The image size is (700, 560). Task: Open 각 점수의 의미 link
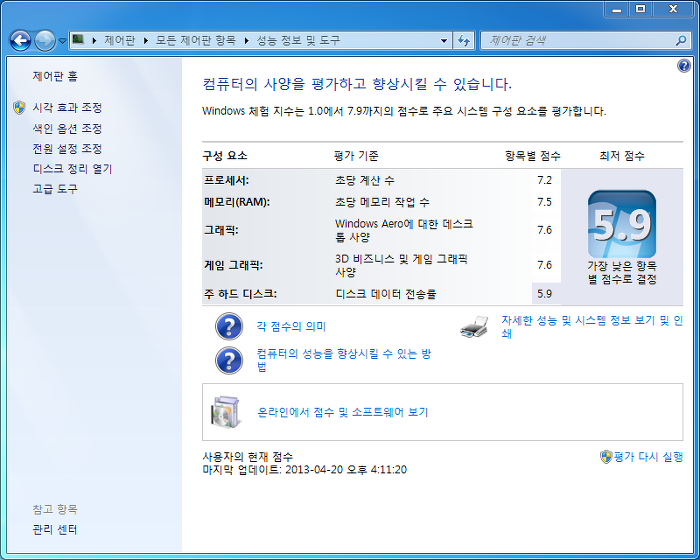pos(291,326)
